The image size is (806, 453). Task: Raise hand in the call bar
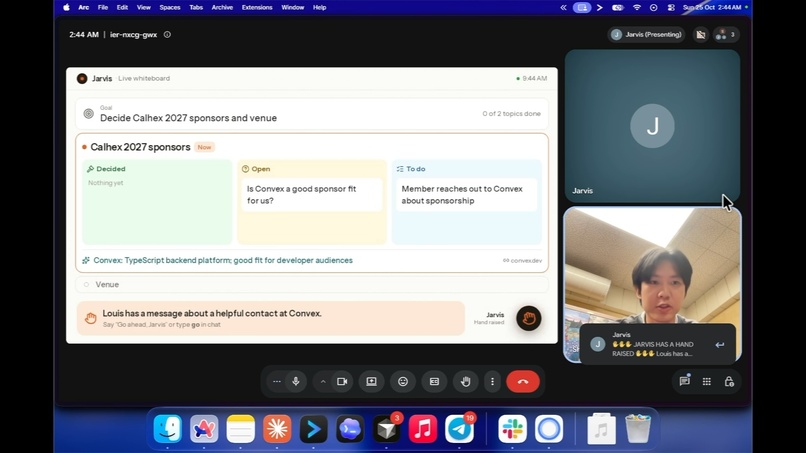click(x=466, y=382)
